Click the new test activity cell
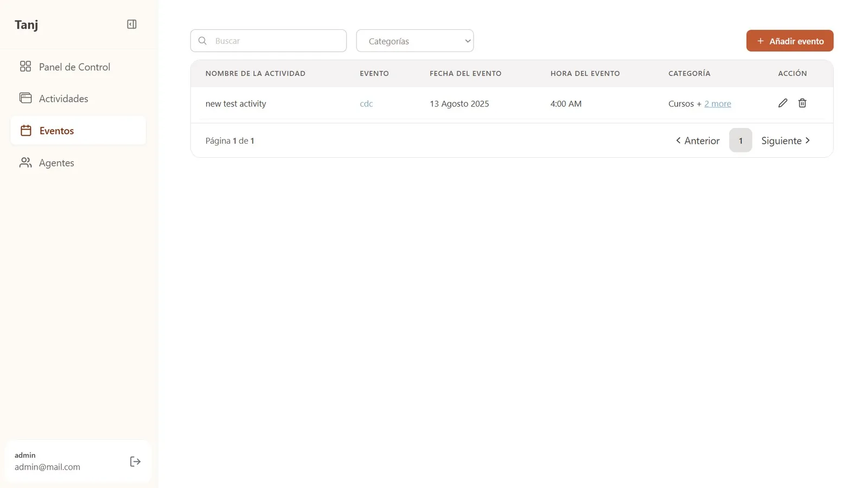 click(x=235, y=104)
